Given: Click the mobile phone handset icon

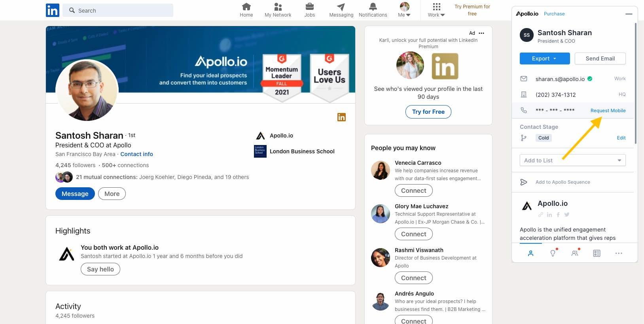Looking at the screenshot, I should tap(524, 110).
